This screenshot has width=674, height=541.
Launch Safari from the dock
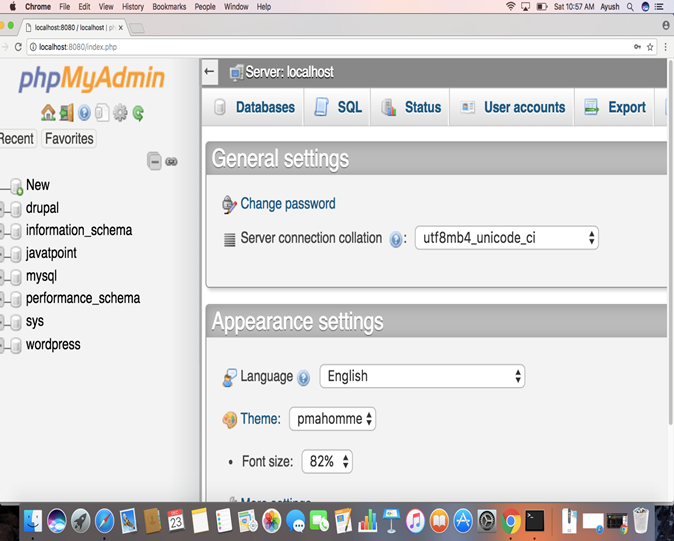(x=104, y=521)
